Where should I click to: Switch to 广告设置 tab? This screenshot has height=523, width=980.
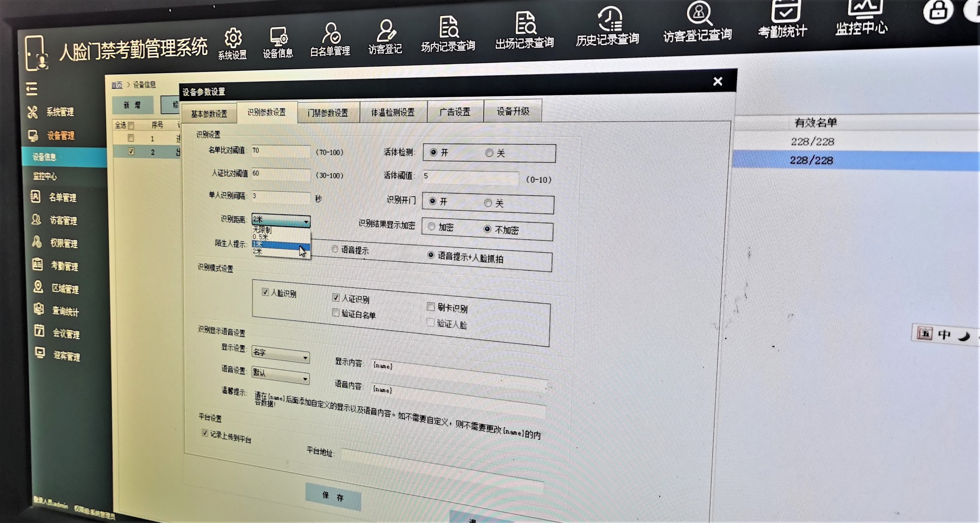click(x=455, y=112)
